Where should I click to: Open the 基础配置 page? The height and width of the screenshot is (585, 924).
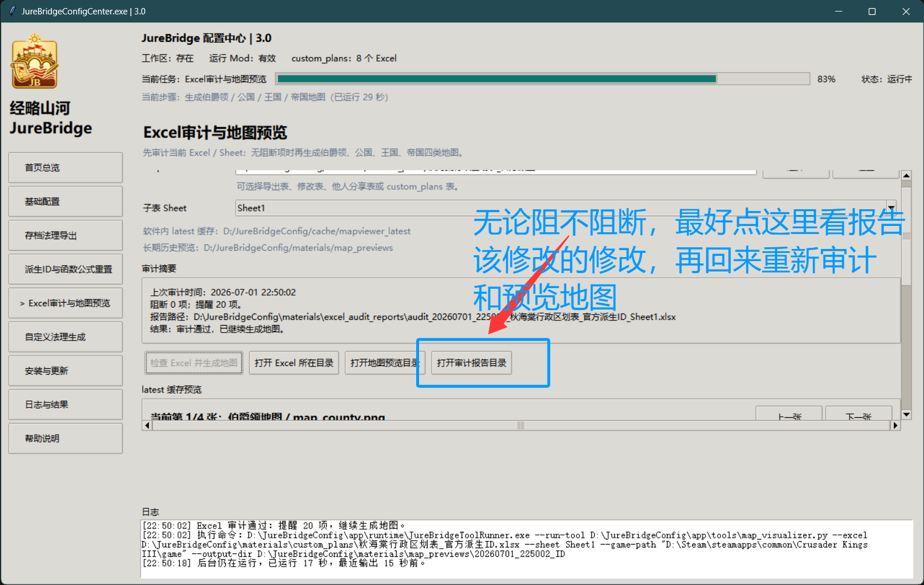pyautogui.click(x=66, y=202)
